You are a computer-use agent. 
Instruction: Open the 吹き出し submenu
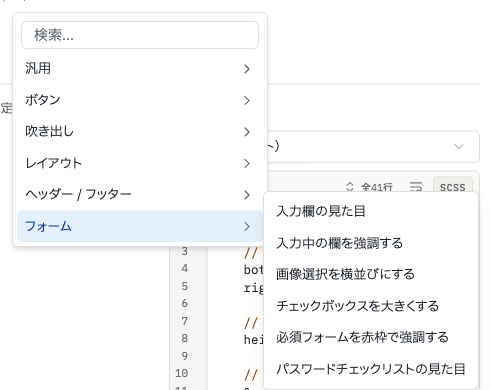point(140,132)
